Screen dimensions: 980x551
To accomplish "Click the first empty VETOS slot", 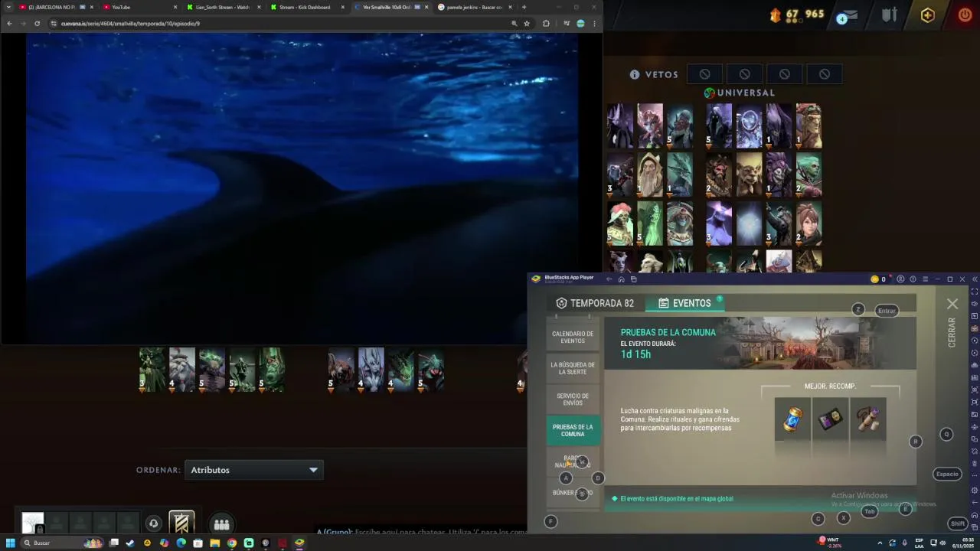I will coord(704,74).
